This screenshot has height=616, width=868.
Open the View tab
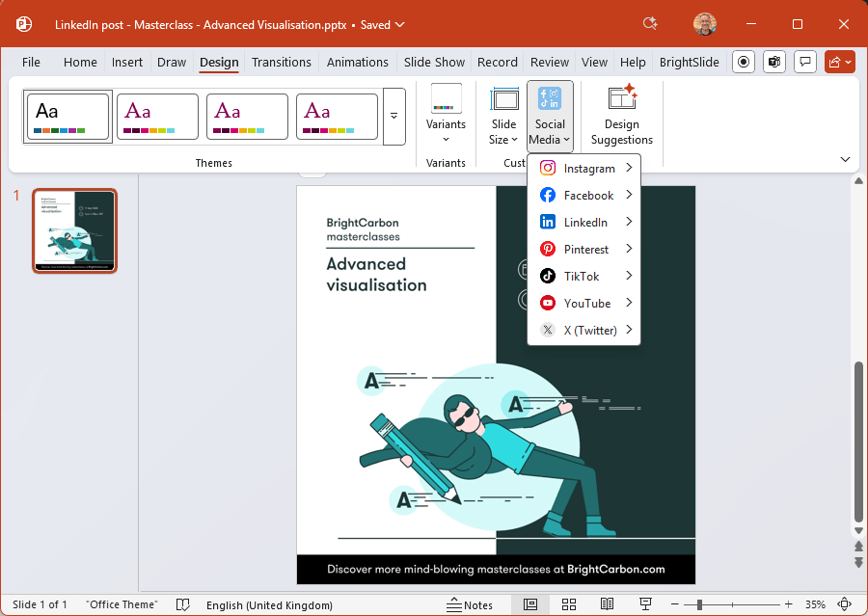coord(594,62)
